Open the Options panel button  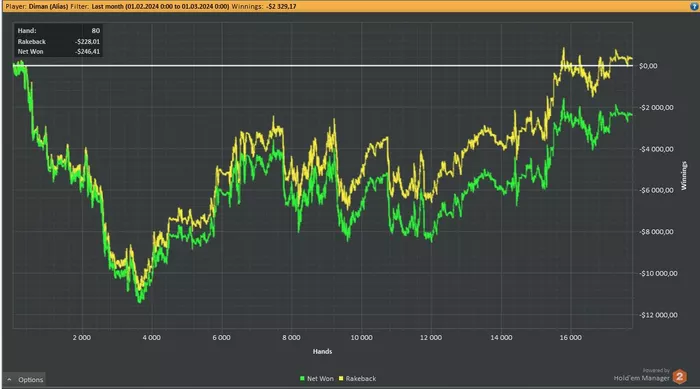pos(24,380)
